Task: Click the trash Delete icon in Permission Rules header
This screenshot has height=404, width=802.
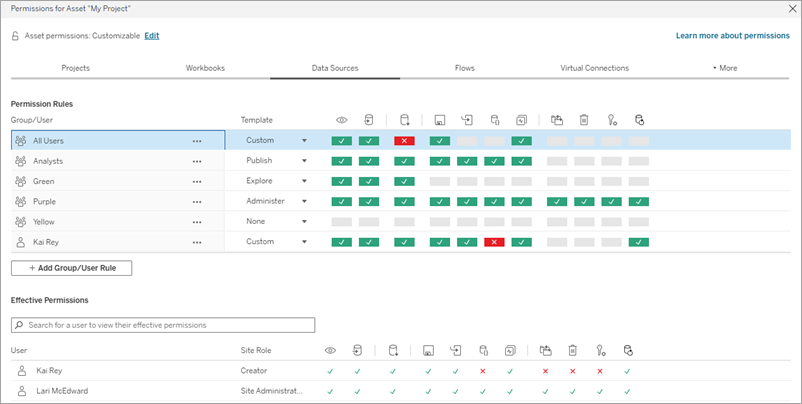Action: pyautogui.click(x=584, y=120)
